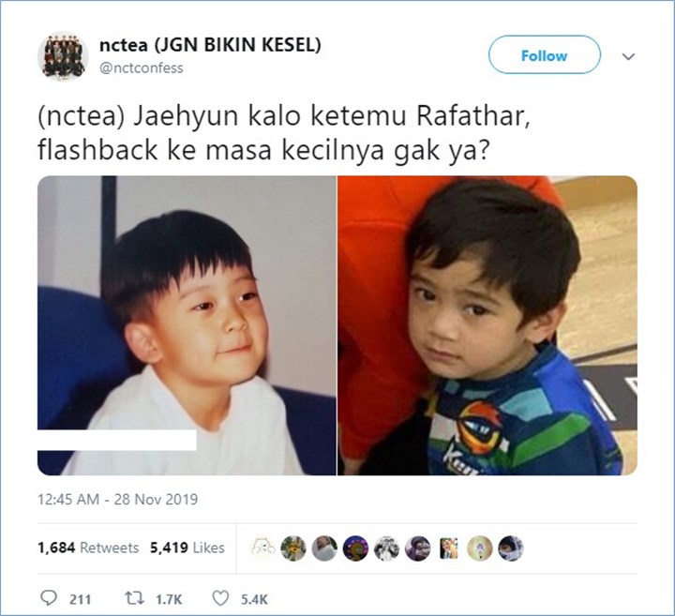675x616 pixels.
Task: Open the fourth liker avatar with purple background
Action: tap(355, 548)
